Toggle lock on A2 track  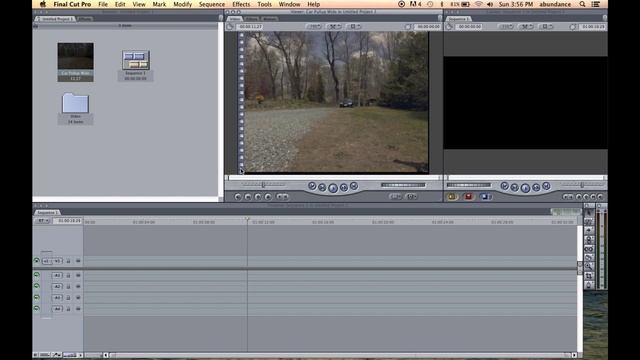(69, 287)
